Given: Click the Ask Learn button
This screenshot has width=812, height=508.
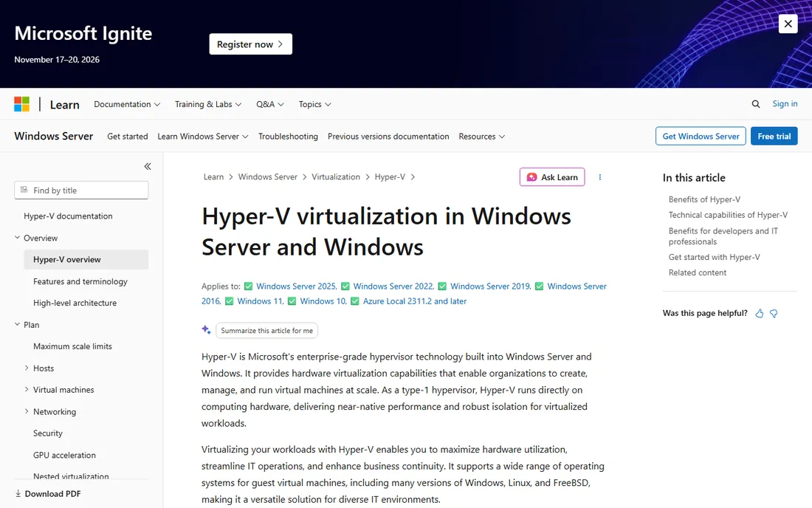Looking at the screenshot, I should point(552,177).
